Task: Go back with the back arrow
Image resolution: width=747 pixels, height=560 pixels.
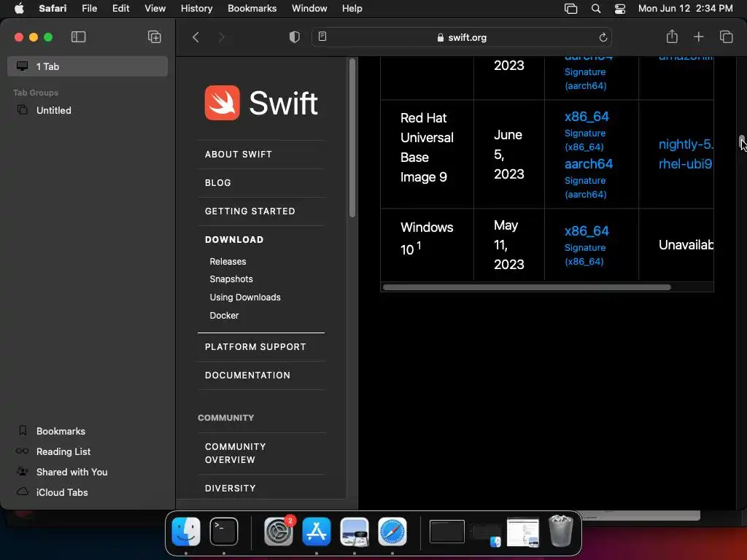Action: pos(196,37)
